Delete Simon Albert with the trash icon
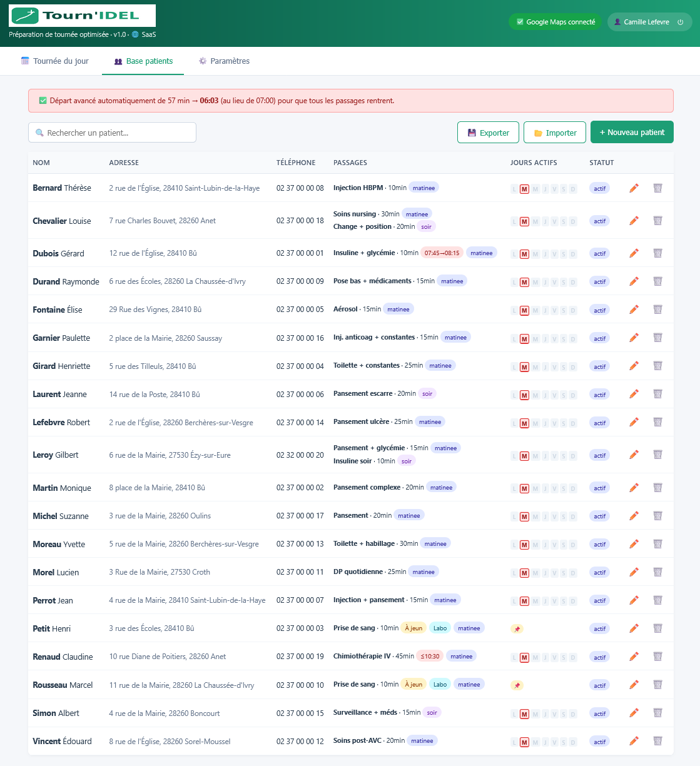The width and height of the screenshot is (700, 766). [657, 713]
